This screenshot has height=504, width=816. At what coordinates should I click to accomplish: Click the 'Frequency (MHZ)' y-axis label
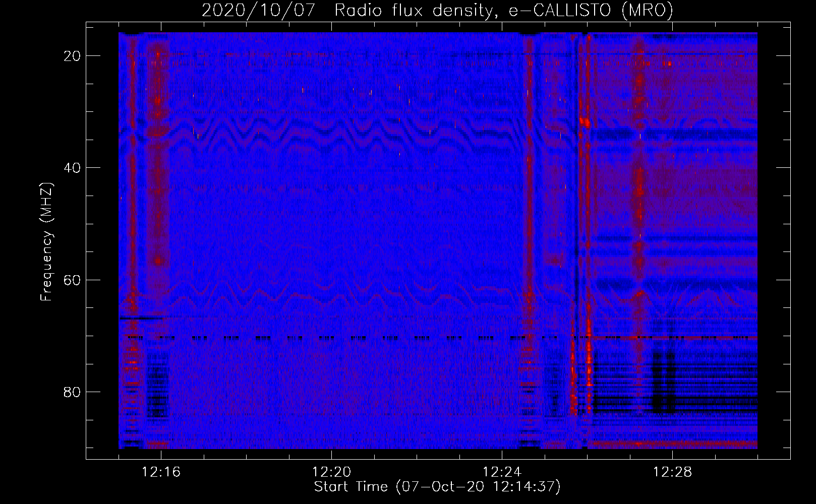coord(46,242)
